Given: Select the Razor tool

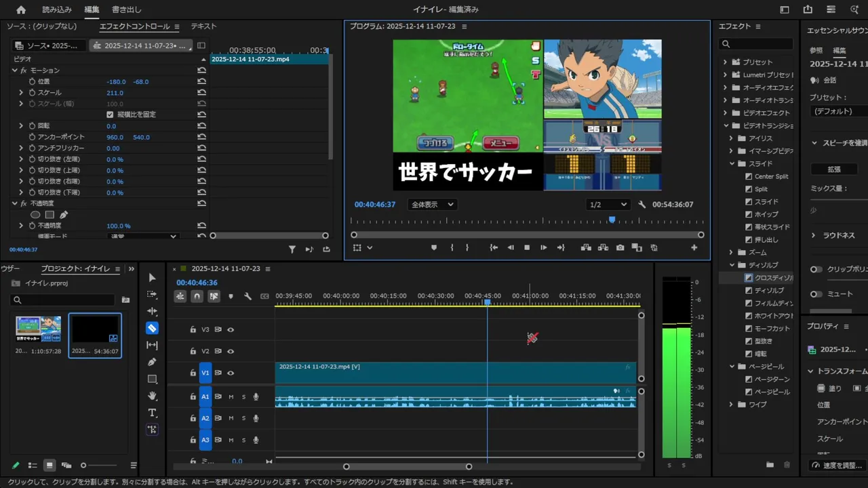Looking at the screenshot, I should point(152,328).
